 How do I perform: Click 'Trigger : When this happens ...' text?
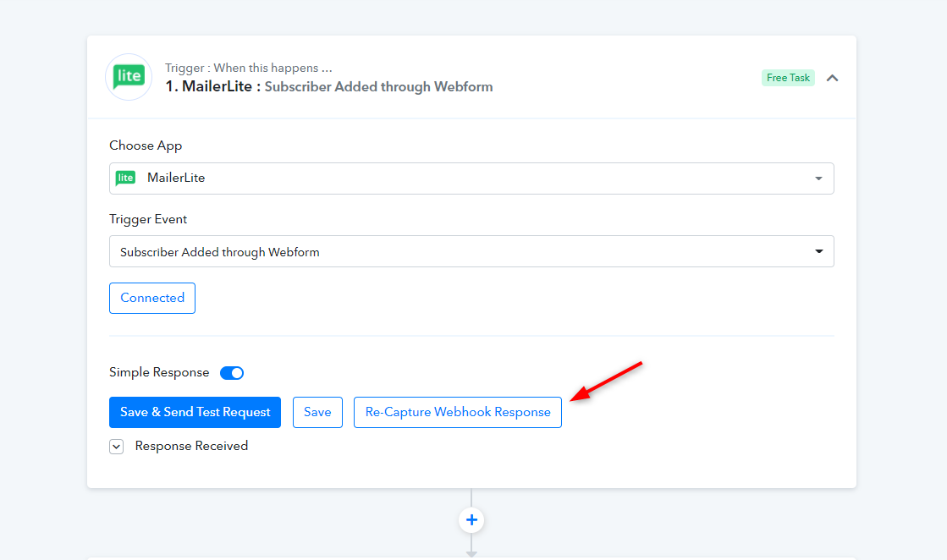click(249, 68)
